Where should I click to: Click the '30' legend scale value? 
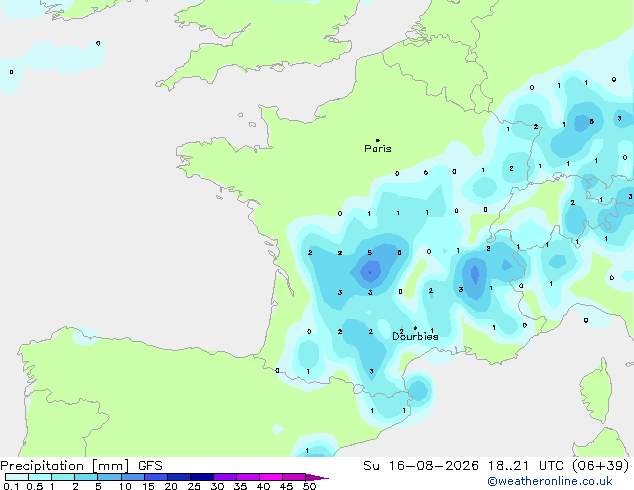pos(217,486)
